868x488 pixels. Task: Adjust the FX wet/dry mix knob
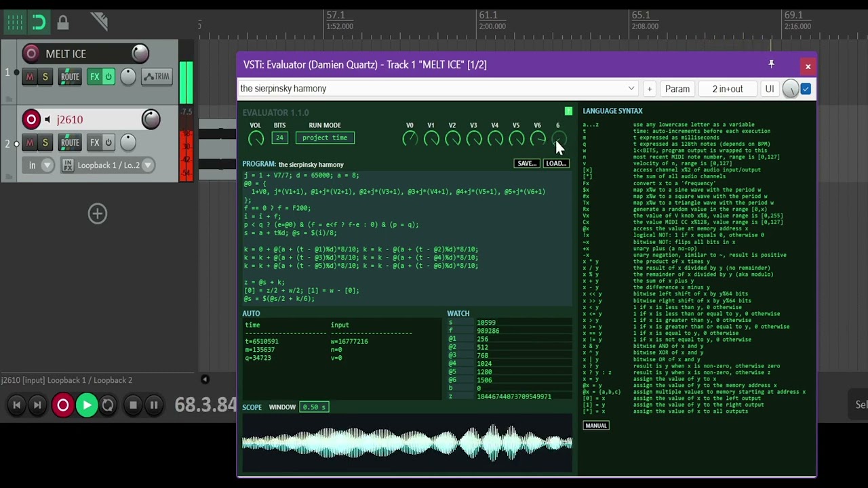[x=790, y=89]
